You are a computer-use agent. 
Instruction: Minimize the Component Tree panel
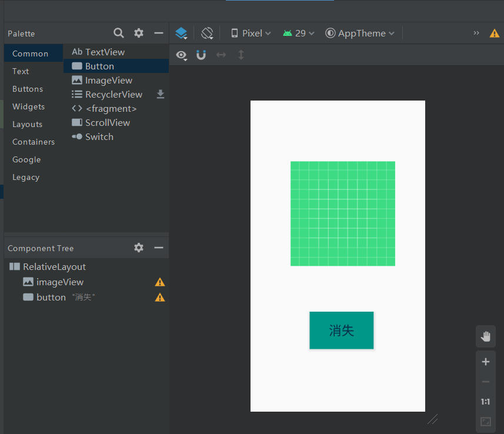(x=159, y=248)
